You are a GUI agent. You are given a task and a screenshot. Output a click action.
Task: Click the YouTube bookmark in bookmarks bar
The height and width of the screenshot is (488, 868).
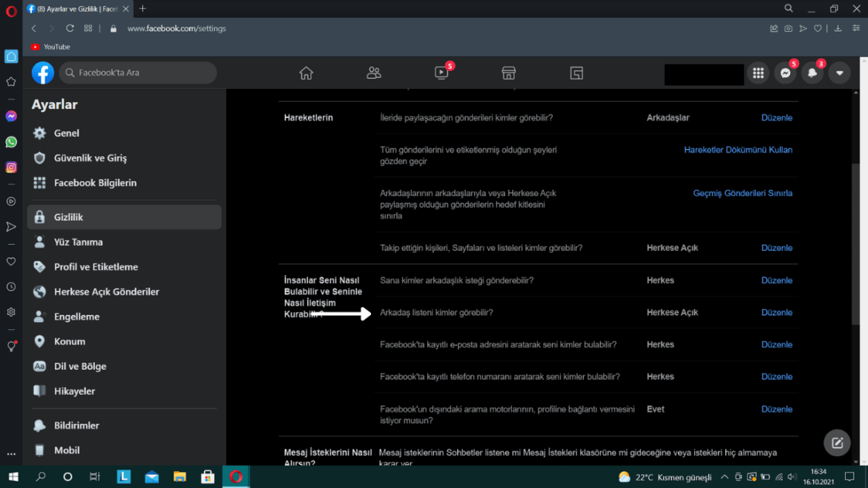click(x=50, y=47)
